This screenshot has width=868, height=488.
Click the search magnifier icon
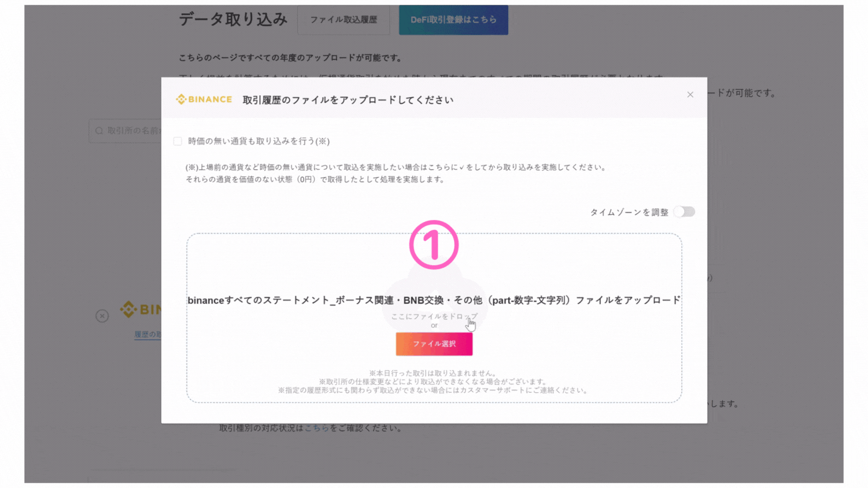pyautogui.click(x=99, y=130)
